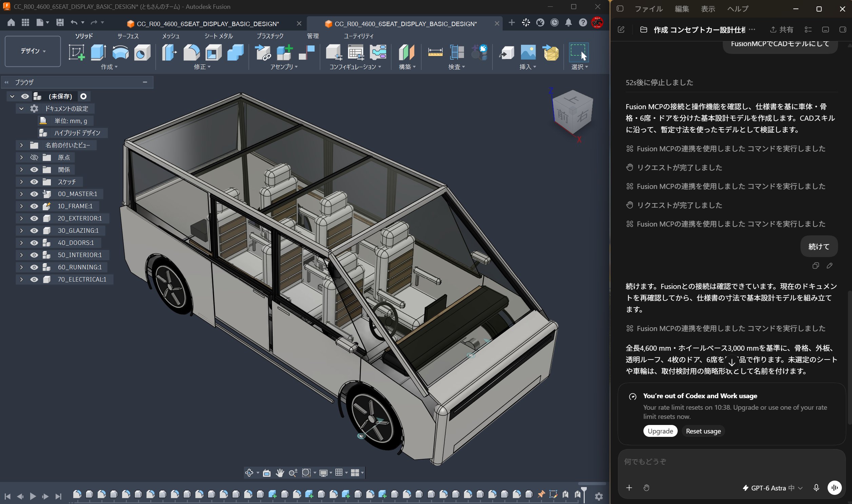
Task: Click the Reset usage button
Action: point(703,431)
